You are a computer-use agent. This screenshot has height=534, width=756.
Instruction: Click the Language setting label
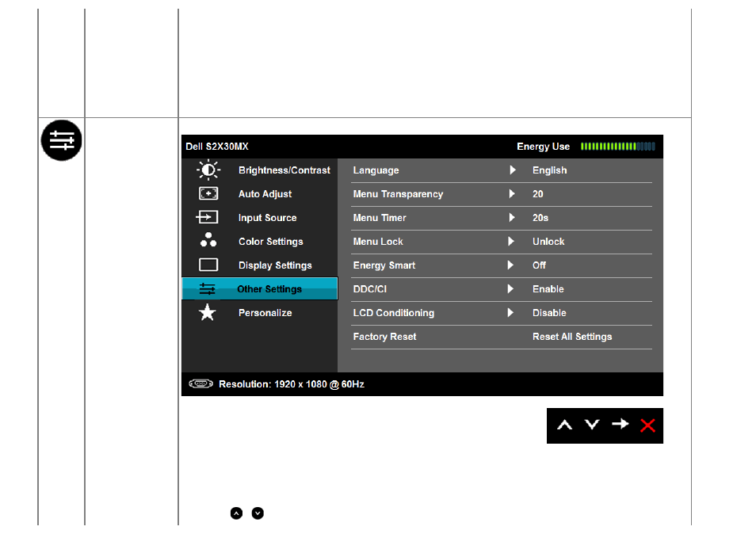point(376,170)
